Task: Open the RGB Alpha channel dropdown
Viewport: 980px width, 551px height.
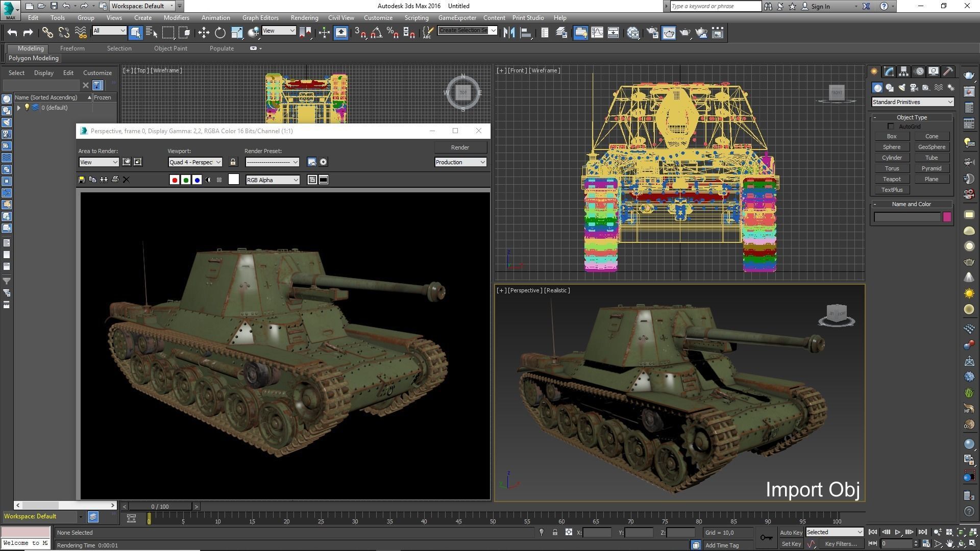Action: click(273, 180)
